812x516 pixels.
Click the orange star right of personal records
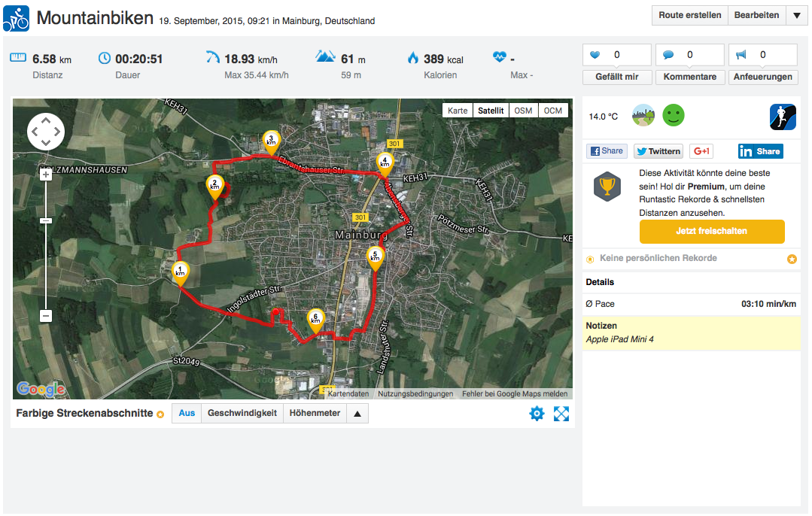click(792, 259)
